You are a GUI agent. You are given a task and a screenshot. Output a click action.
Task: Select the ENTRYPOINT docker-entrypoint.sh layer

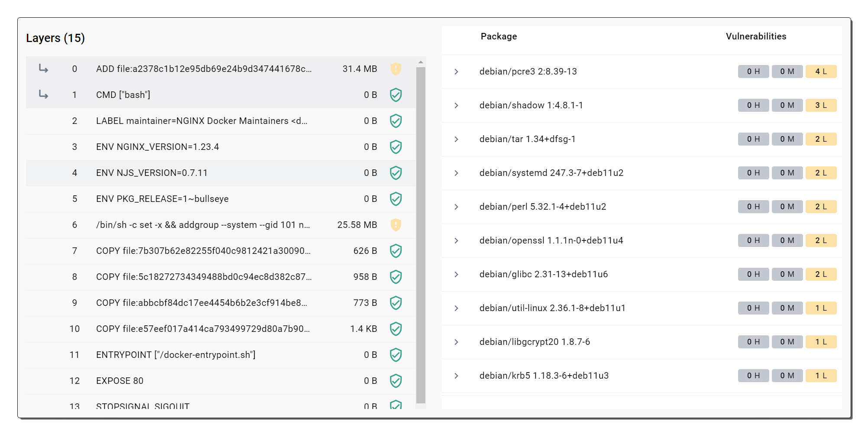click(221, 355)
